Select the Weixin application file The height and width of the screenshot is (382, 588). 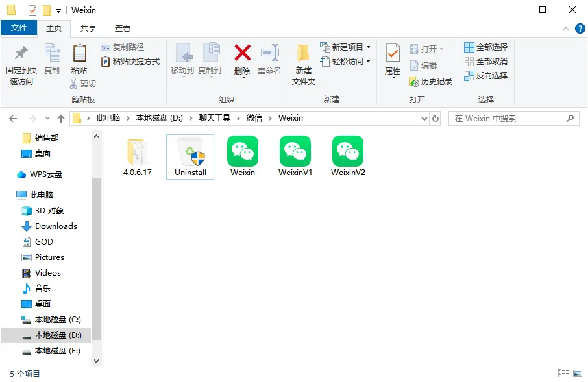pos(243,156)
